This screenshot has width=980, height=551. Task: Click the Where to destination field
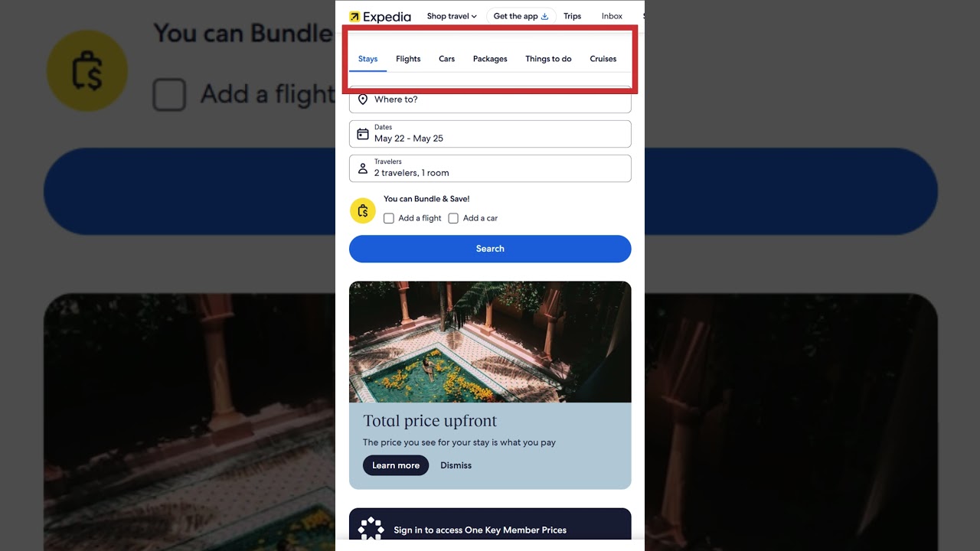[x=490, y=99]
